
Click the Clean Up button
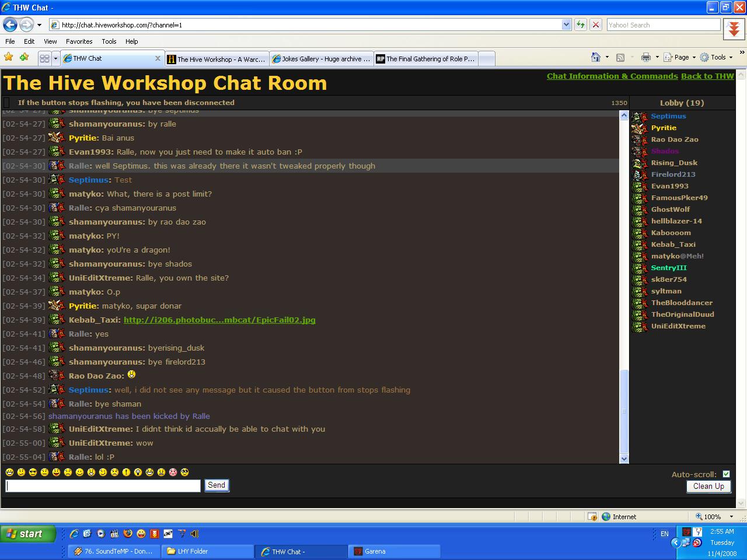coord(708,486)
